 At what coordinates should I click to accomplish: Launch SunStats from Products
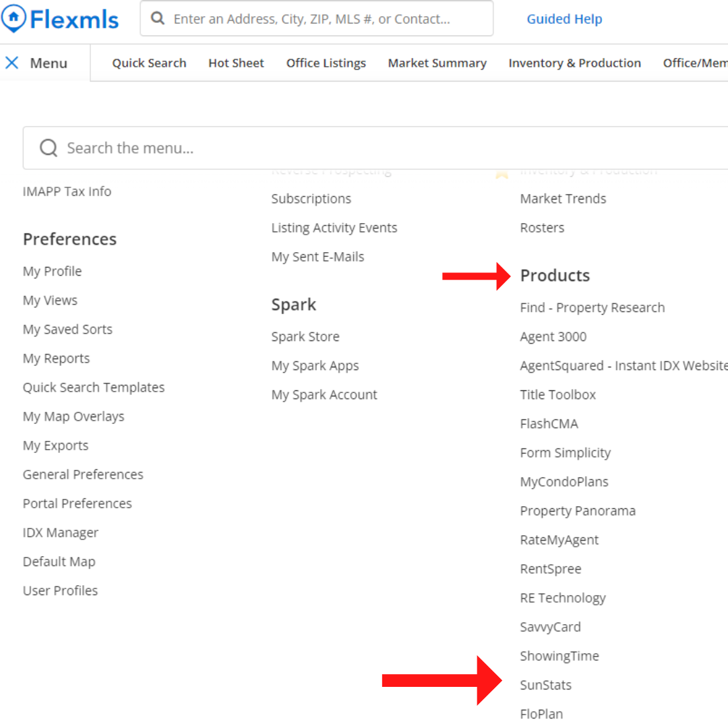point(545,685)
